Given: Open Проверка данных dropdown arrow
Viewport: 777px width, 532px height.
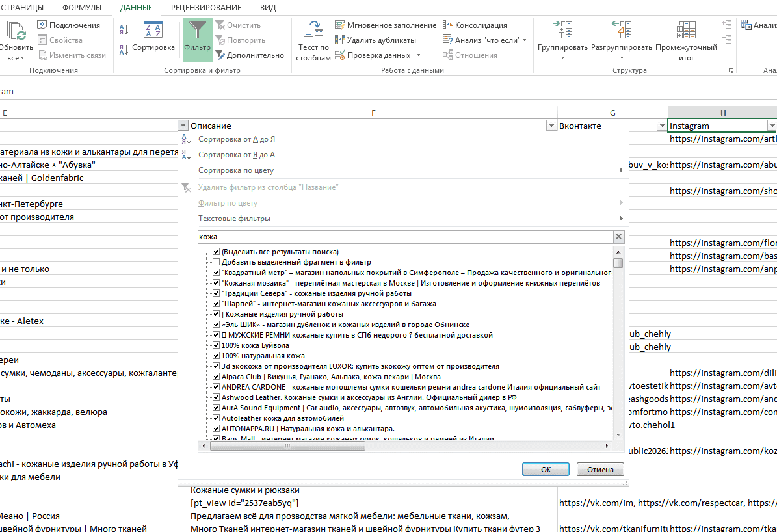Looking at the screenshot, I should [x=418, y=55].
